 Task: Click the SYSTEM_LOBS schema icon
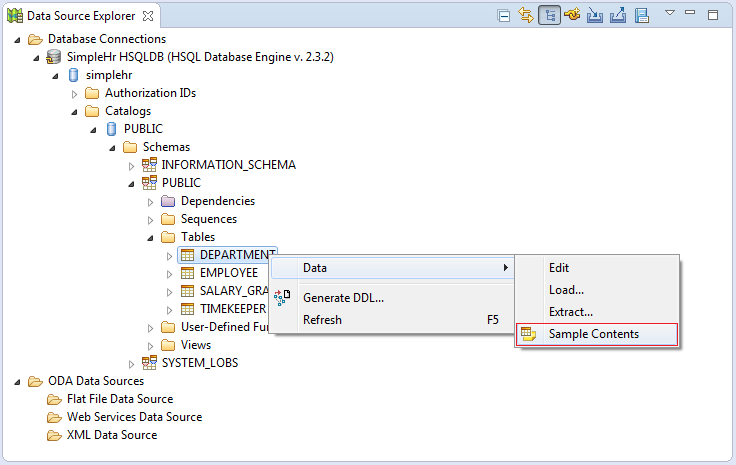[149, 363]
